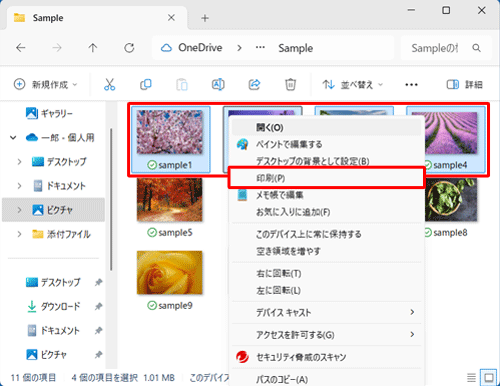Choose メモ帳で編集 in context menu
500x386 pixels.
coord(327,195)
